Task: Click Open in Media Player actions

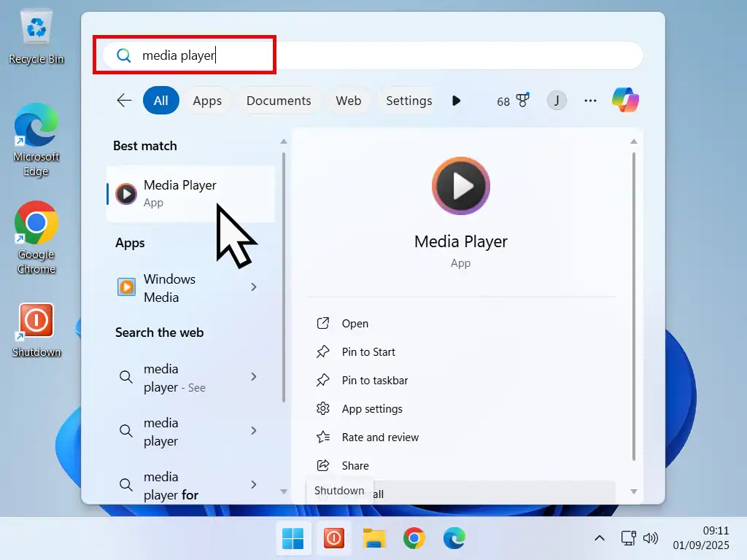Action: coord(461,323)
